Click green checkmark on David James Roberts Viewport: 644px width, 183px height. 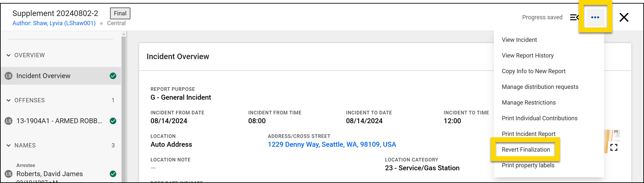coord(113,174)
